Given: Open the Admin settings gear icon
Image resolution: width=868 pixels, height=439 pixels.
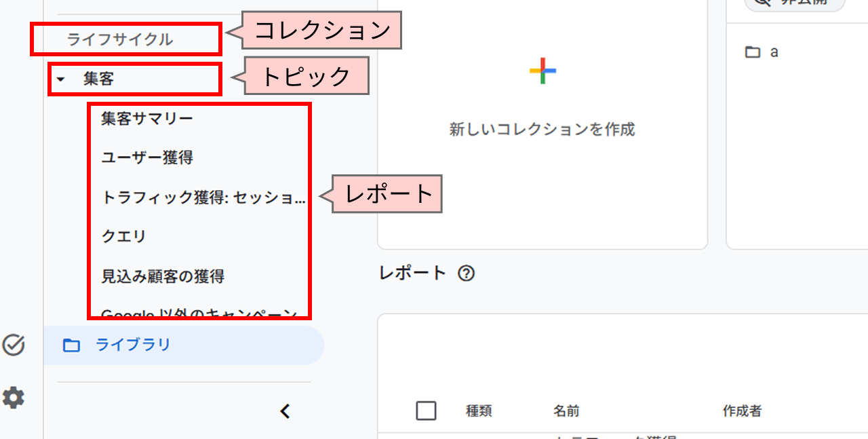Looking at the screenshot, I should (13, 398).
